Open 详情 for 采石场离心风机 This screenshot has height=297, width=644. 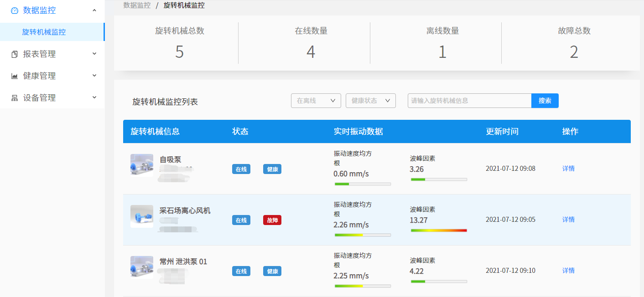(568, 220)
